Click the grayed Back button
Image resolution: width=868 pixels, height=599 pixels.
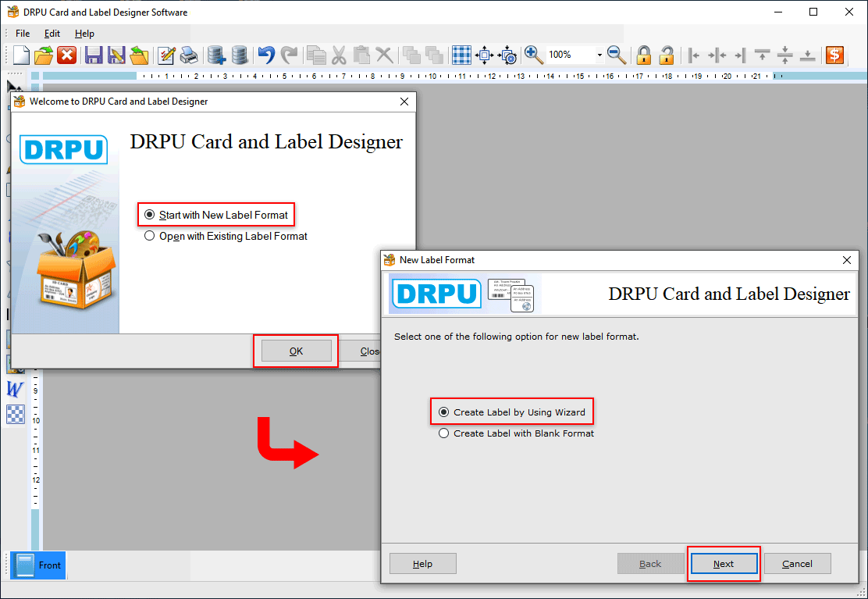pos(650,564)
